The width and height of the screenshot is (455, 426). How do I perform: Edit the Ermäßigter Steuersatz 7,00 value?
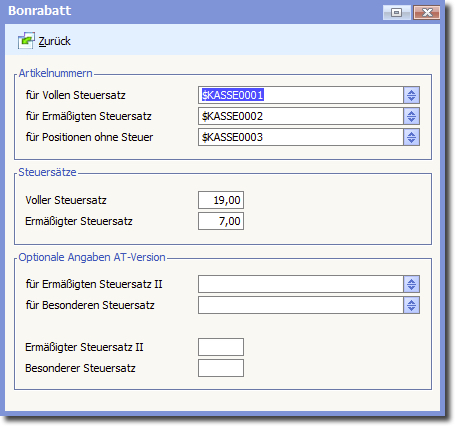[x=221, y=221]
